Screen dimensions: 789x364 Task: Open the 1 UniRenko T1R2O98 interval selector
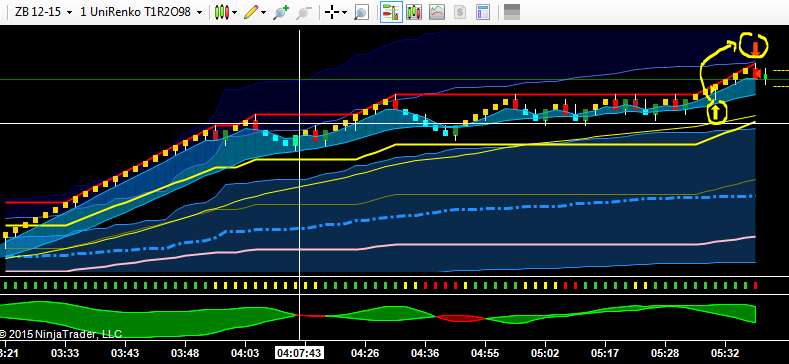(x=141, y=12)
